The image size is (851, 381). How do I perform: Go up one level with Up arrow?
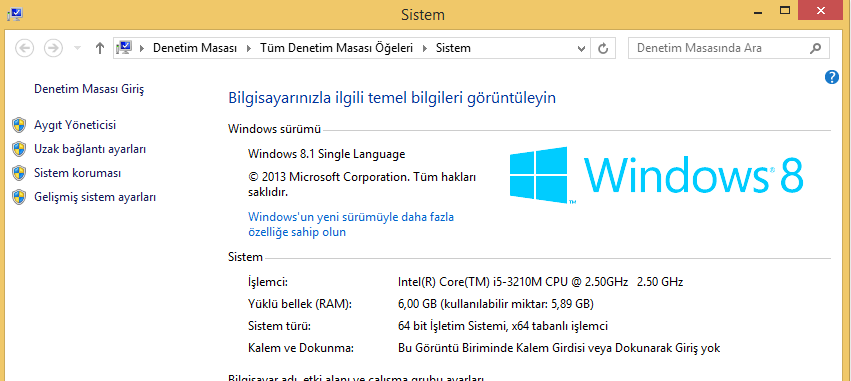99,48
